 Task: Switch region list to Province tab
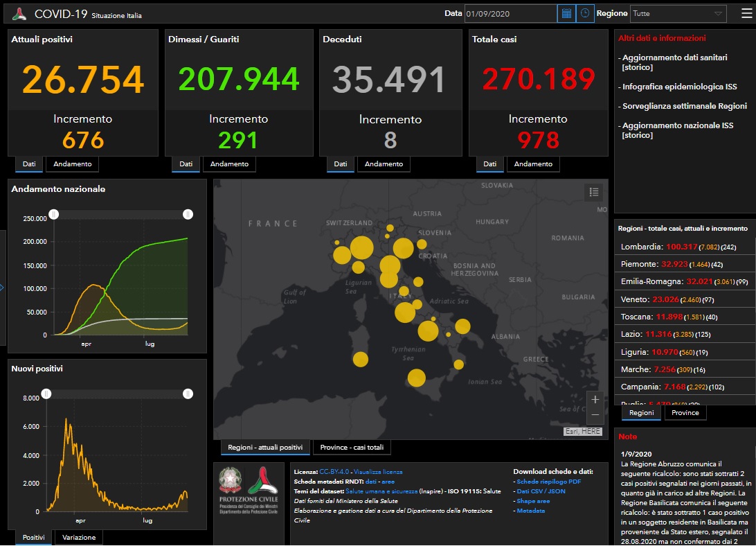pos(685,412)
